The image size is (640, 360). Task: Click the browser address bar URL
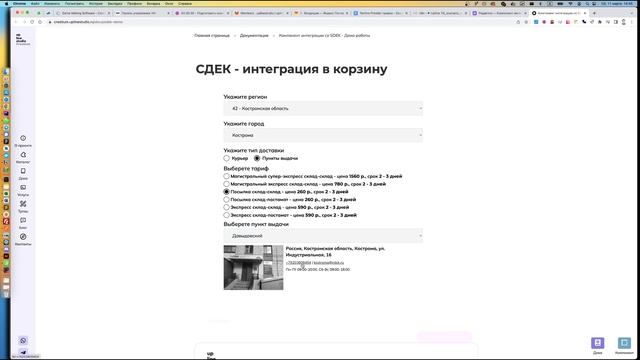pyautogui.click(x=88, y=22)
